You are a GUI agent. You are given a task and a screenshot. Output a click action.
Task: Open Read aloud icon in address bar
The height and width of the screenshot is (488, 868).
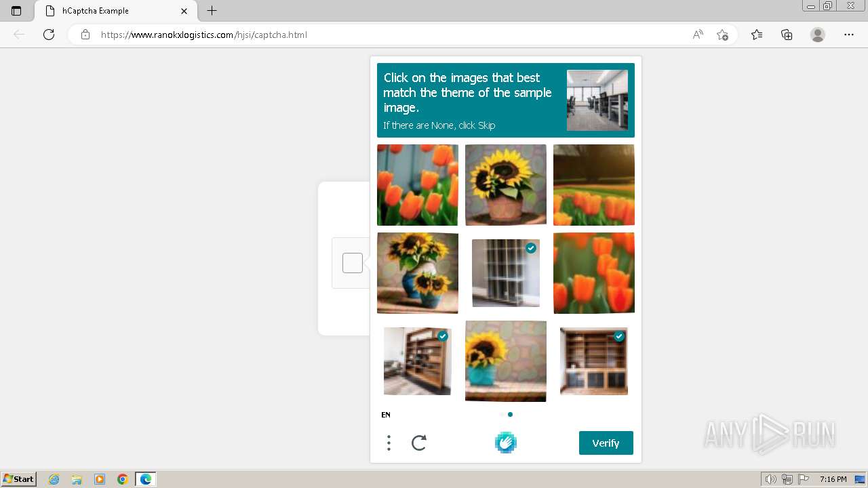(x=698, y=35)
